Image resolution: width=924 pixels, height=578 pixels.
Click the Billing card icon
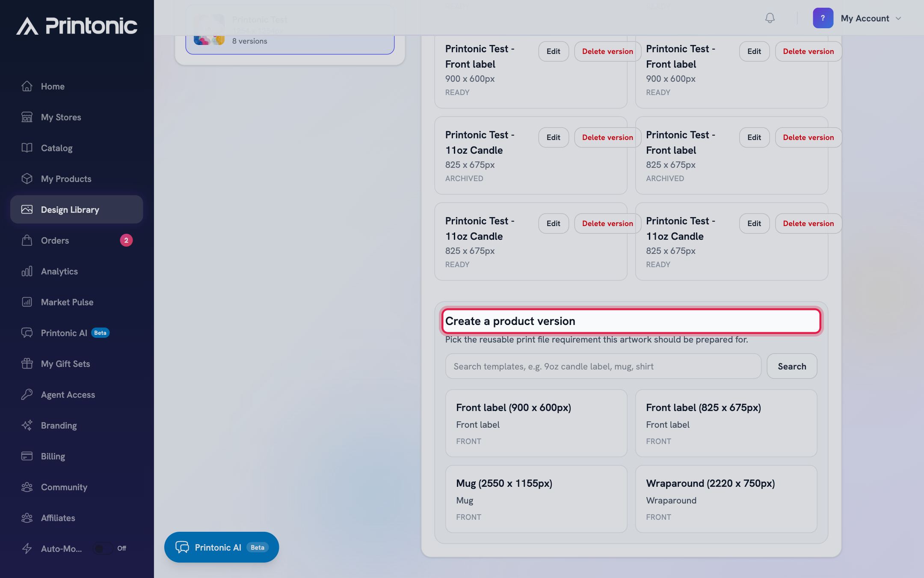(x=27, y=456)
